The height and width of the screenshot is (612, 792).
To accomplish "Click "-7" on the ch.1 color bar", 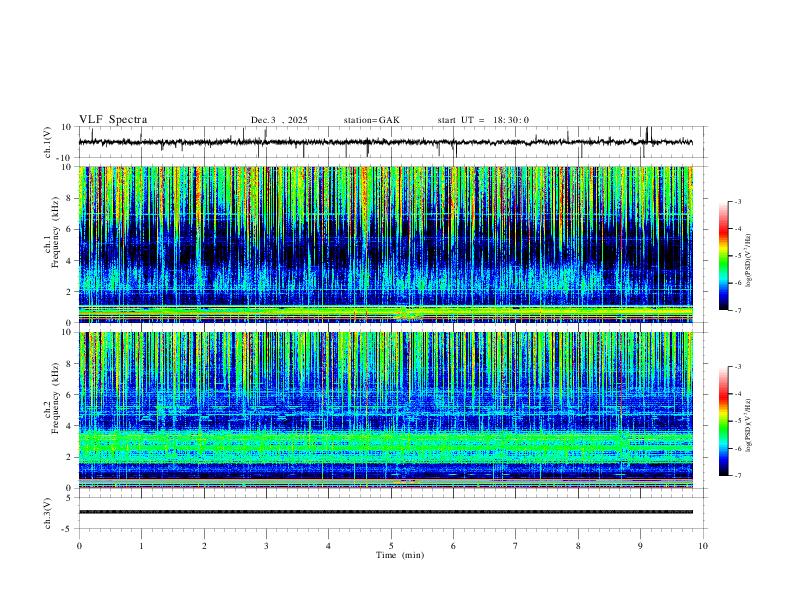I will (737, 311).
